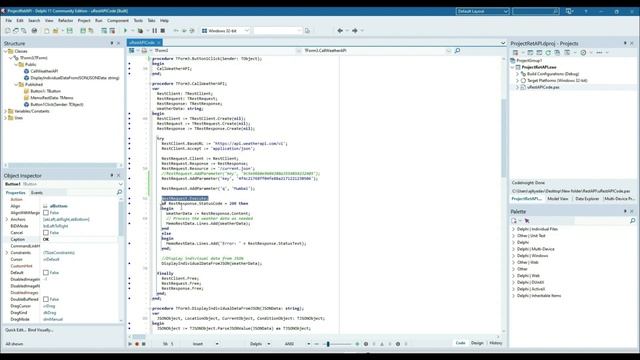
Task: Click the Palette search input field
Action: pos(601,220)
